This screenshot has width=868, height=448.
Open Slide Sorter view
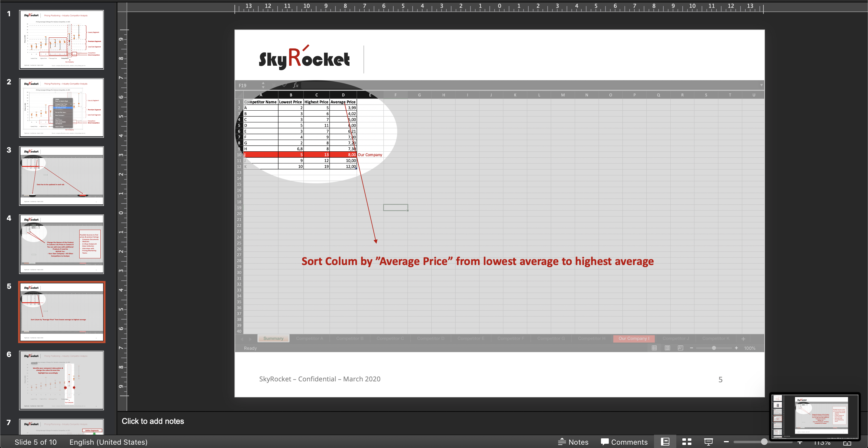pyautogui.click(x=687, y=442)
